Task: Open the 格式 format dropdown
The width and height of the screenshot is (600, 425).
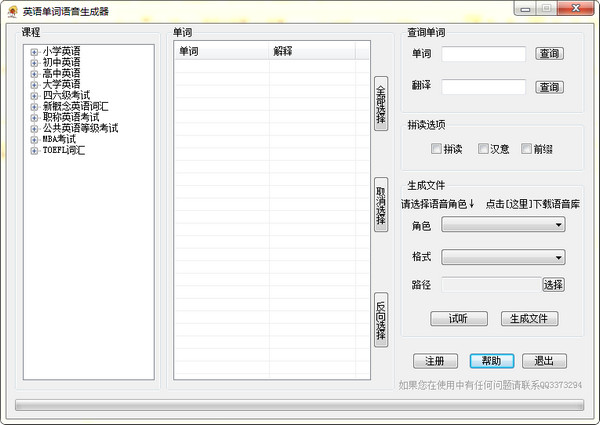Action: [x=503, y=258]
